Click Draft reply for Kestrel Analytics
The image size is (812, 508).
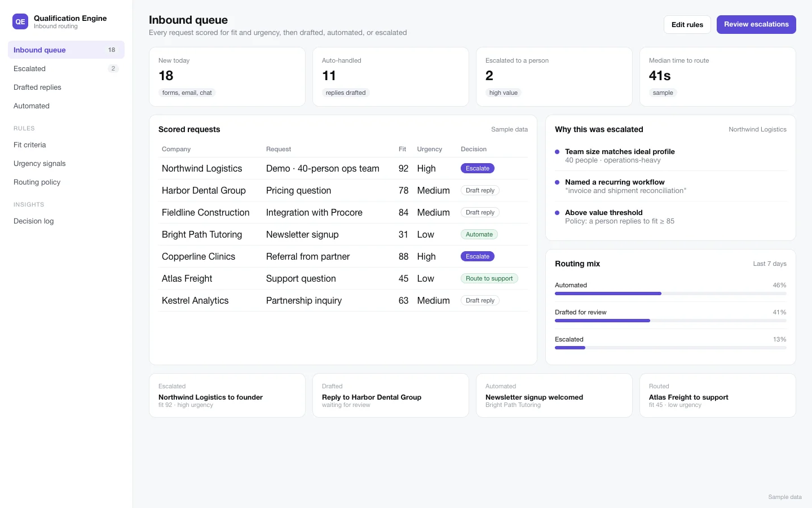point(480,300)
